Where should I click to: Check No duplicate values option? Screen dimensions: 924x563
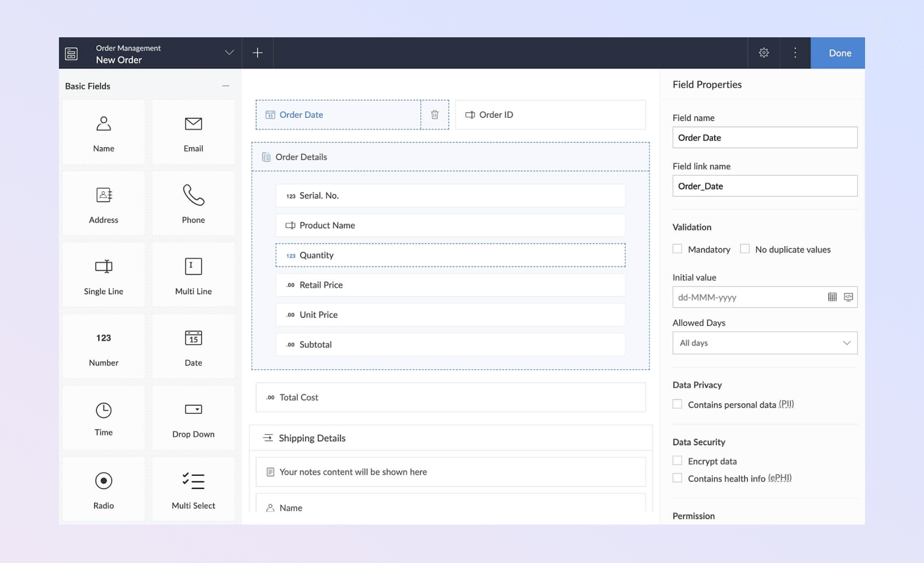pyautogui.click(x=745, y=249)
